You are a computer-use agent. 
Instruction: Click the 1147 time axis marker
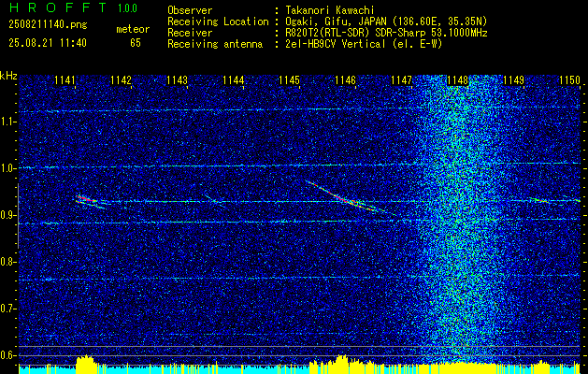pyautogui.click(x=401, y=80)
